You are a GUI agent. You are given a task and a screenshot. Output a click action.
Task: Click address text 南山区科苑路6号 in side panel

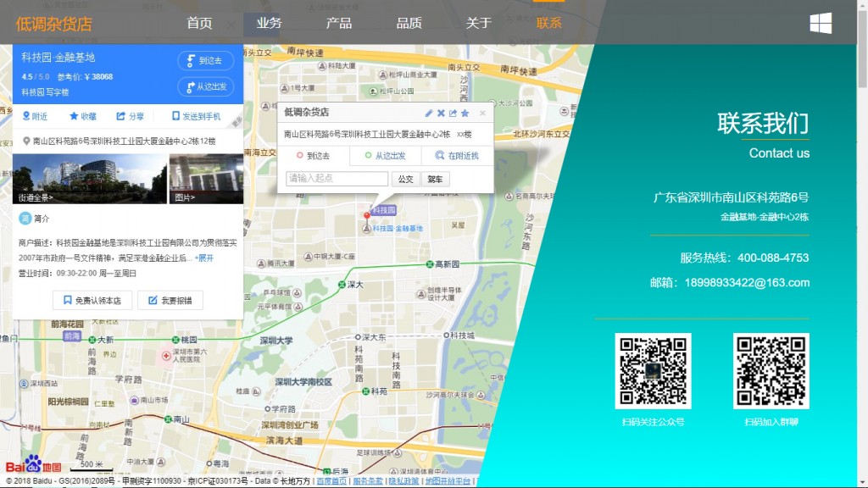click(x=124, y=141)
